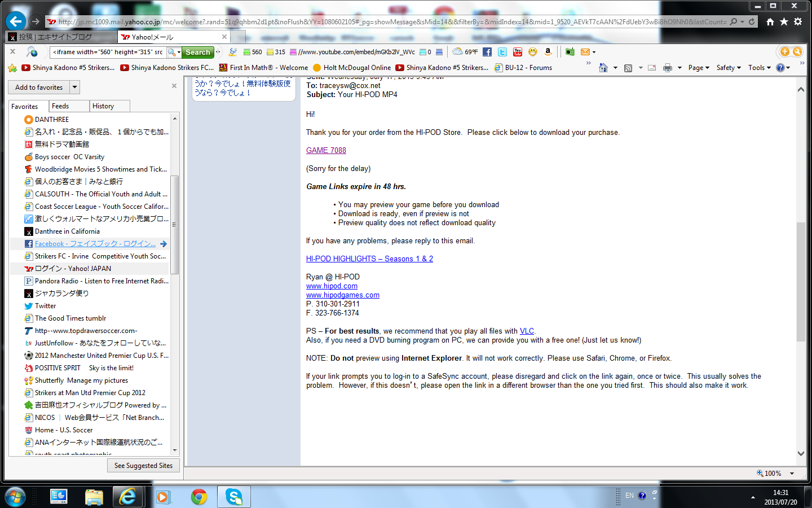Open the zoom level 100% dropdown arrow
The height and width of the screenshot is (508, 812).
point(792,474)
